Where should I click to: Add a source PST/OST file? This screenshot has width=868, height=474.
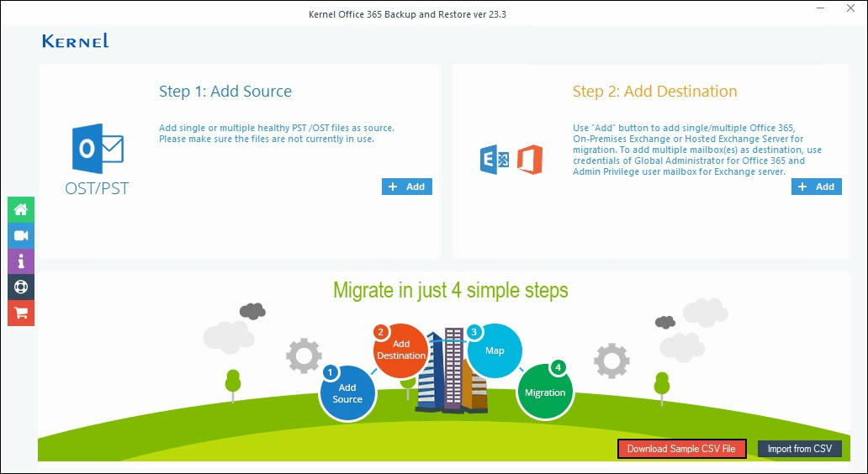click(407, 187)
